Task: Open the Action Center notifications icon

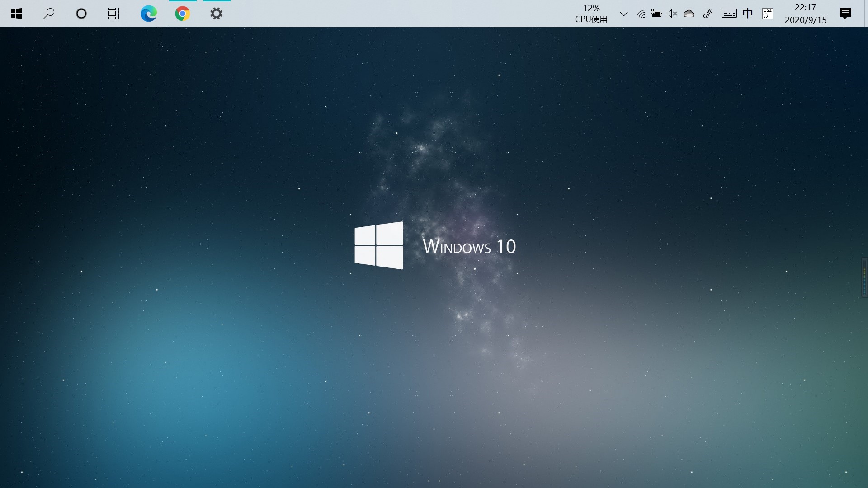Action: pyautogui.click(x=845, y=14)
